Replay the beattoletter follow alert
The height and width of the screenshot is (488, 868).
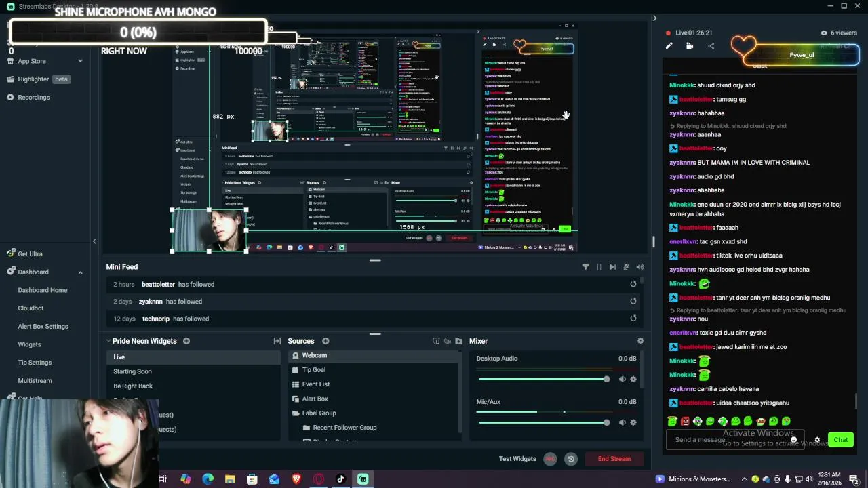click(x=633, y=284)
